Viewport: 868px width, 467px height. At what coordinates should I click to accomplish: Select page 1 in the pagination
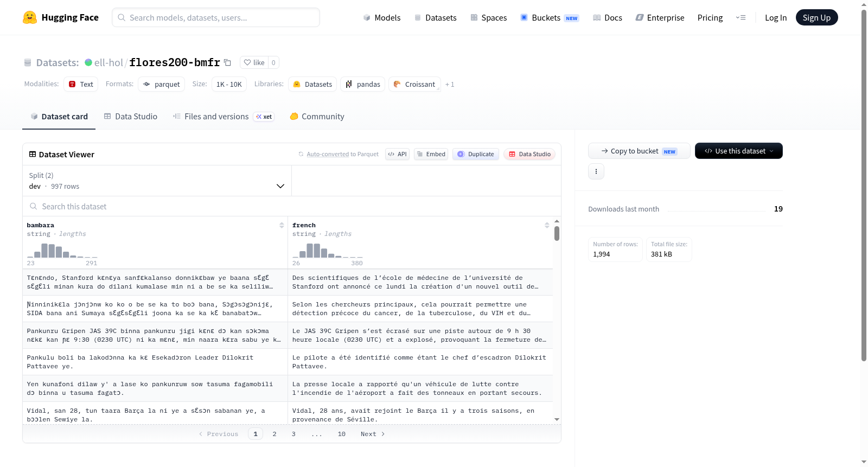pos(256,434)
